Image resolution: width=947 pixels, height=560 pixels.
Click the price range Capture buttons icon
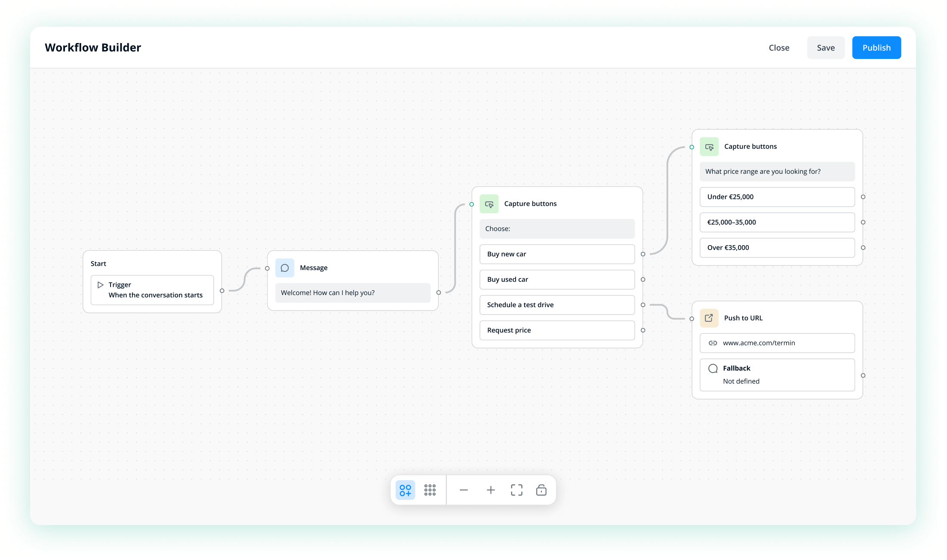coord(709,147)
